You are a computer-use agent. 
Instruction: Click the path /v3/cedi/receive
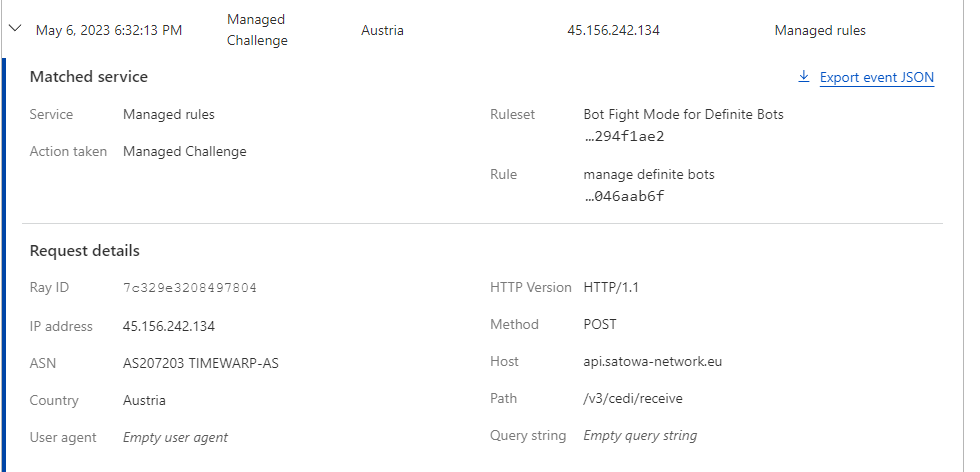click(633, 398)
